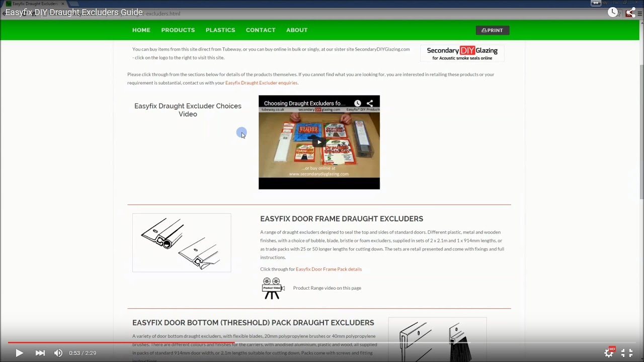Click door frame excluder diagram image
The image size is (644, 362).
(x=182, y=243)
